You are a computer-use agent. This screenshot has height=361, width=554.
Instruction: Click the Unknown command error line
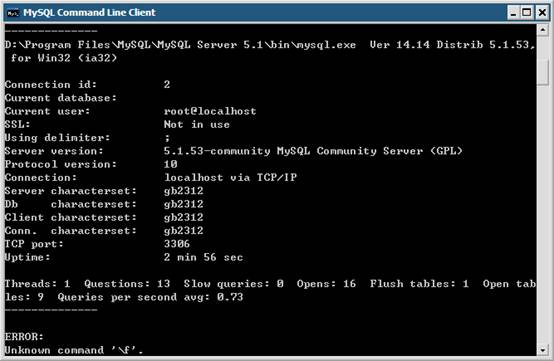[74, 350]
